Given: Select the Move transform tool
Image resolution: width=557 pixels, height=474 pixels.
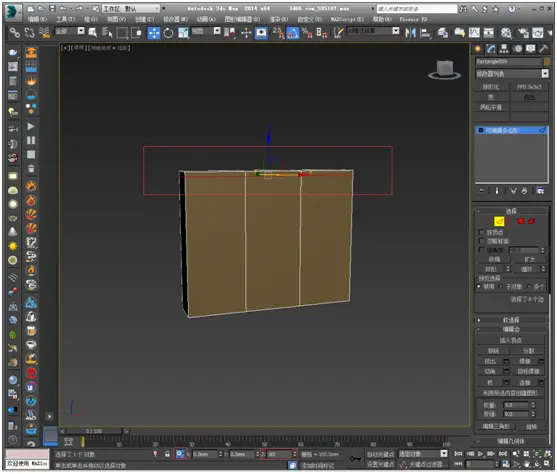Looking at the screenshot, I should tap(154, 33).
